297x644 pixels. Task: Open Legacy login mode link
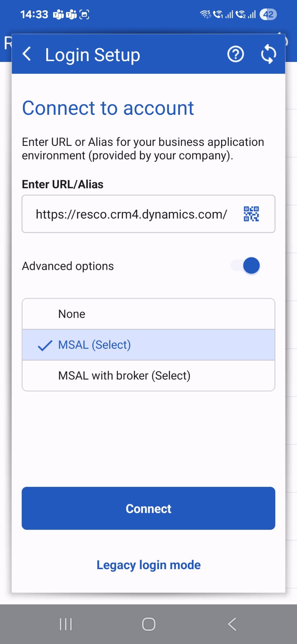[148, 565]
